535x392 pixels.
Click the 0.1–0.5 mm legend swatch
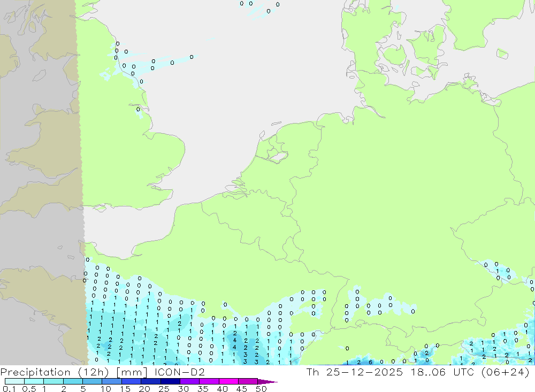[14, 381]
